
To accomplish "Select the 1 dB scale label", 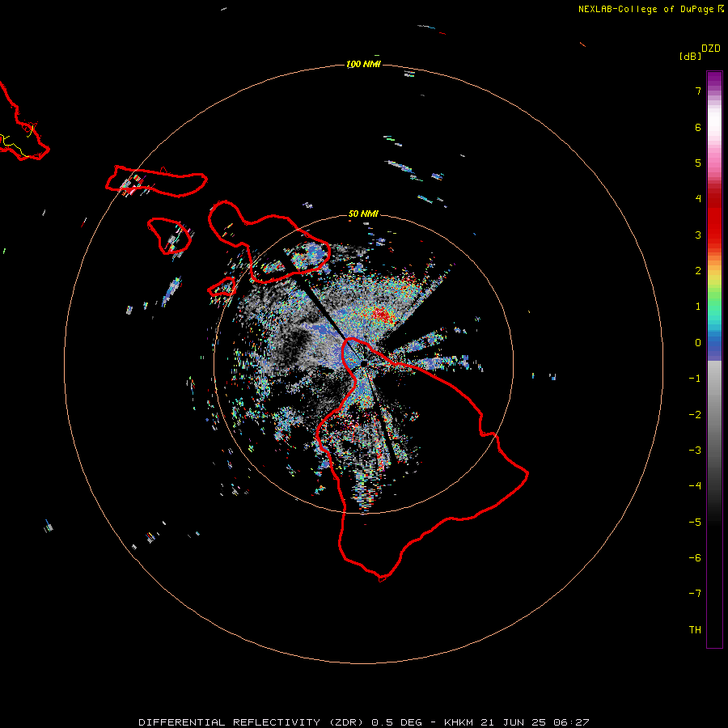I will (x=698, y=307).
